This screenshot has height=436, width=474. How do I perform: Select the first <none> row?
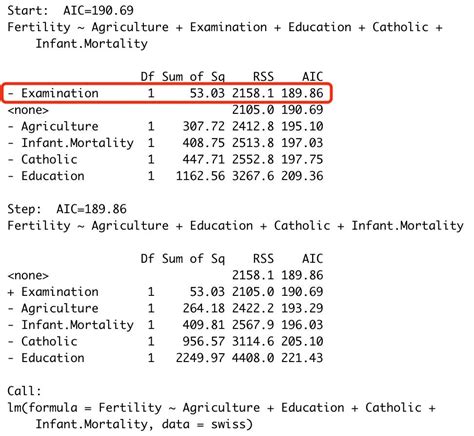(x=166, y=110)
